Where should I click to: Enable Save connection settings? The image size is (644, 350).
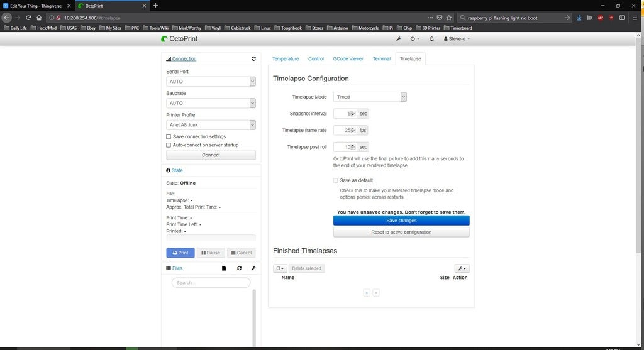click(169, 136)
